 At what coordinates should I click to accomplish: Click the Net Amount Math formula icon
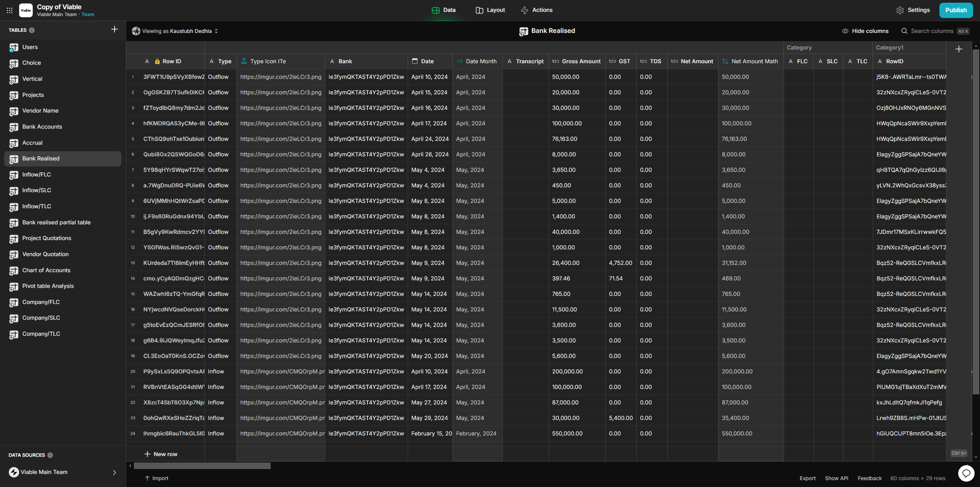[725, 61]
